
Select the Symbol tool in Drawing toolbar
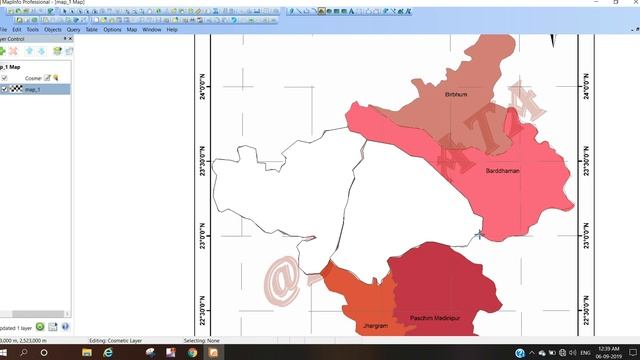(291, 11)
